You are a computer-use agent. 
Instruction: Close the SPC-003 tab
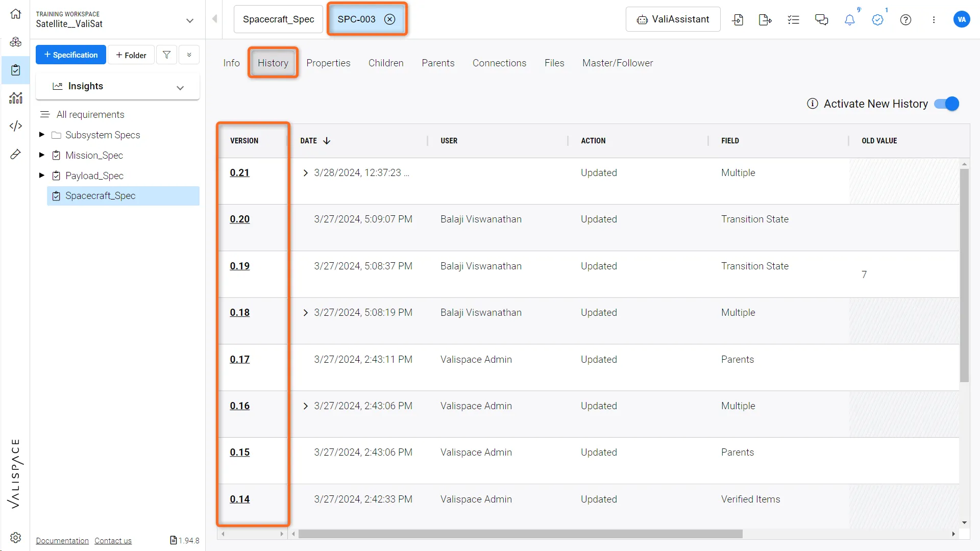390,19
